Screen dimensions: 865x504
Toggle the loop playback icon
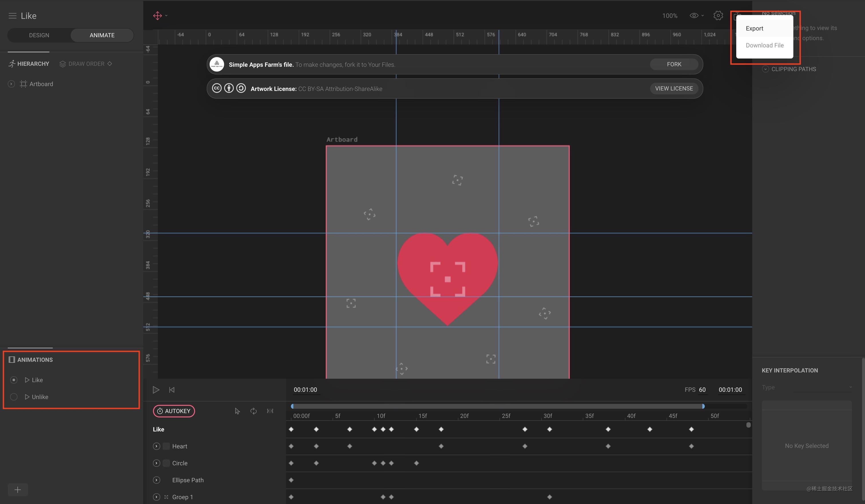[x=253, y=411]
